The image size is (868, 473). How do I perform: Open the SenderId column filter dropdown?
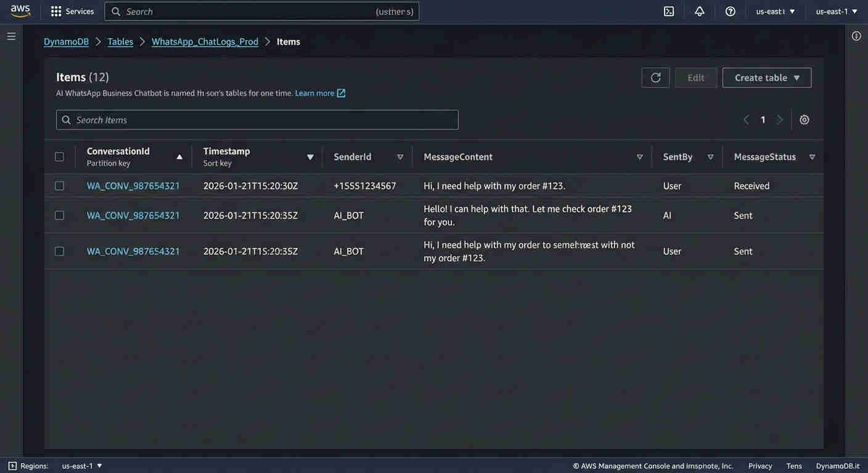[400, 157]
